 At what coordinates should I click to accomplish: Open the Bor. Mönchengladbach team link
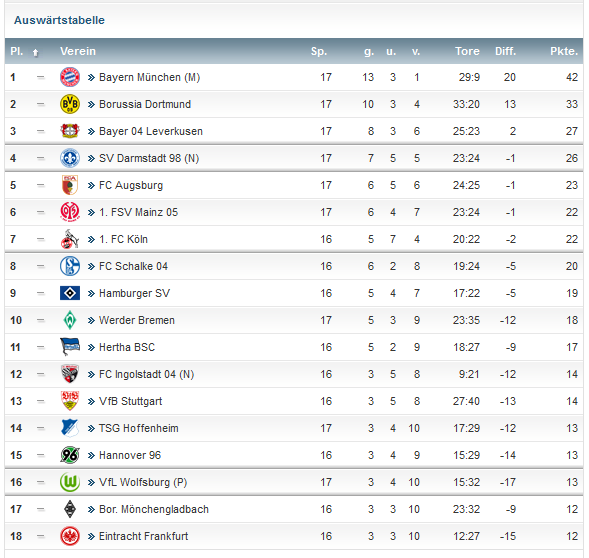(154, 509)
